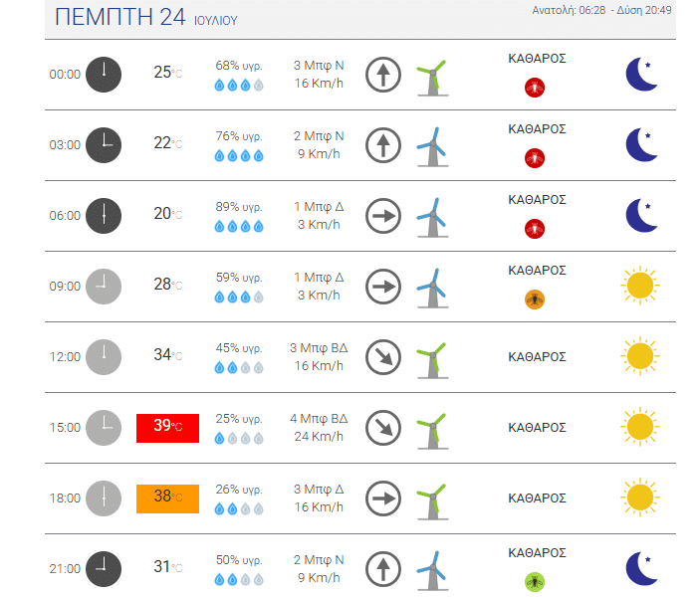700x597 pixels.
Task: Click the north wind arrow at 03:00
Action: 383,145
